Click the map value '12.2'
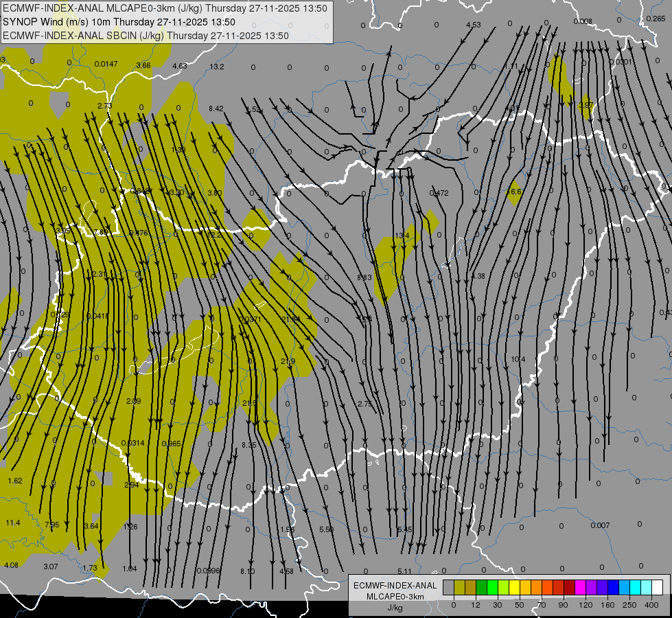The image size is (672, 618). [x=214, y=235]
